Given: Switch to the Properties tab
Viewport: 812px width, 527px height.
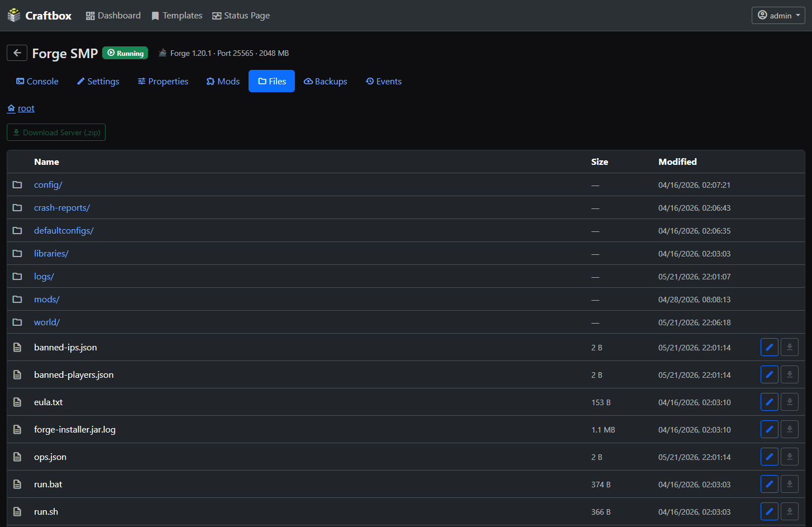Looking at the screenshot, I should click(163, 82).
